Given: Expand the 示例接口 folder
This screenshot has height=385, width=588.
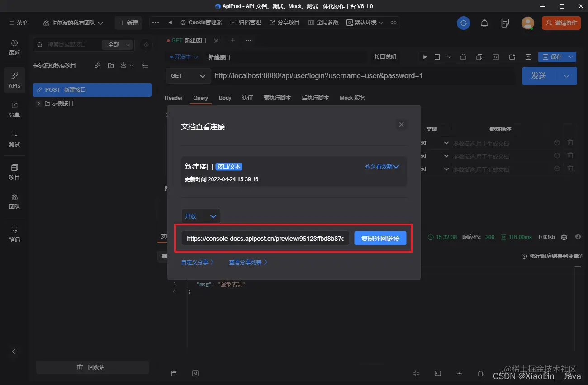Looking at the screenshot, I should tap(39, 103).
